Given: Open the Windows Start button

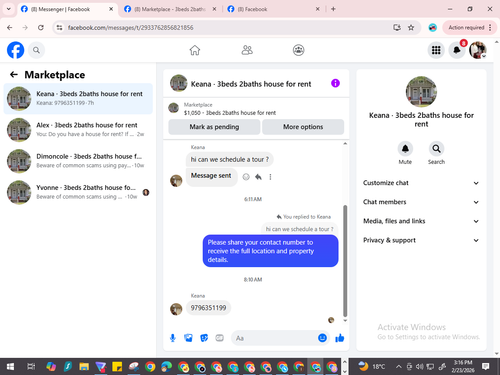Looking at the screenshot, I should (x=10, y=367).
